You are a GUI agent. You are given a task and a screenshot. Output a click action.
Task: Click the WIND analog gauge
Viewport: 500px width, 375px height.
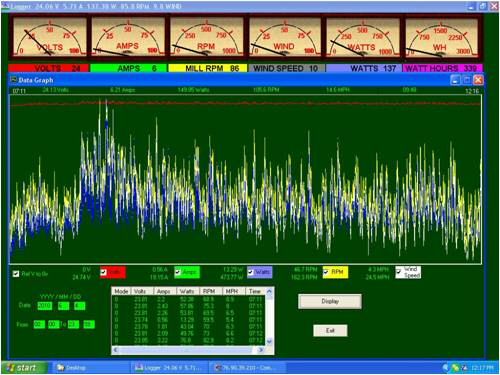tap(285, 37)
